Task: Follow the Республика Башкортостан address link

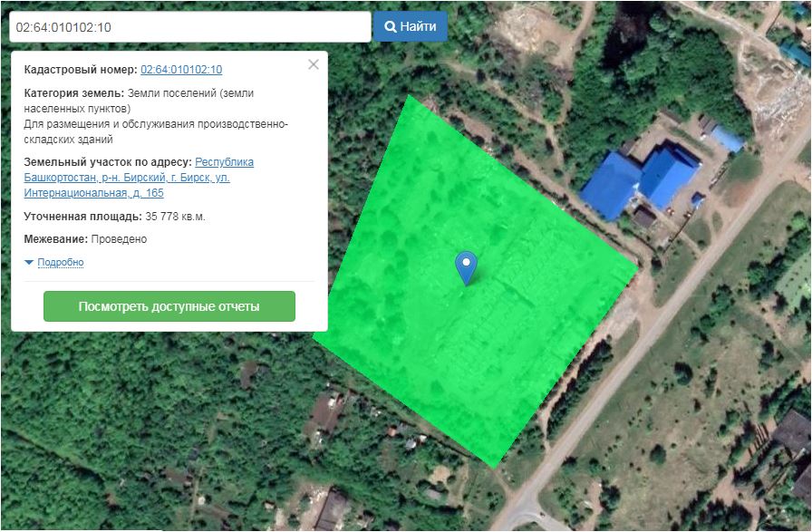Action: 224,162
